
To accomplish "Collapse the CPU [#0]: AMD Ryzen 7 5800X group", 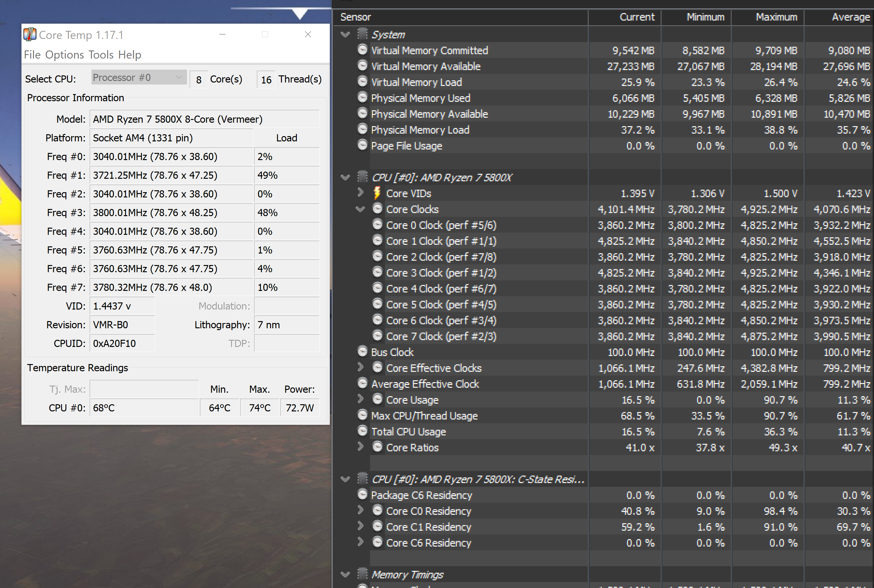I will [x=345, y=178].
